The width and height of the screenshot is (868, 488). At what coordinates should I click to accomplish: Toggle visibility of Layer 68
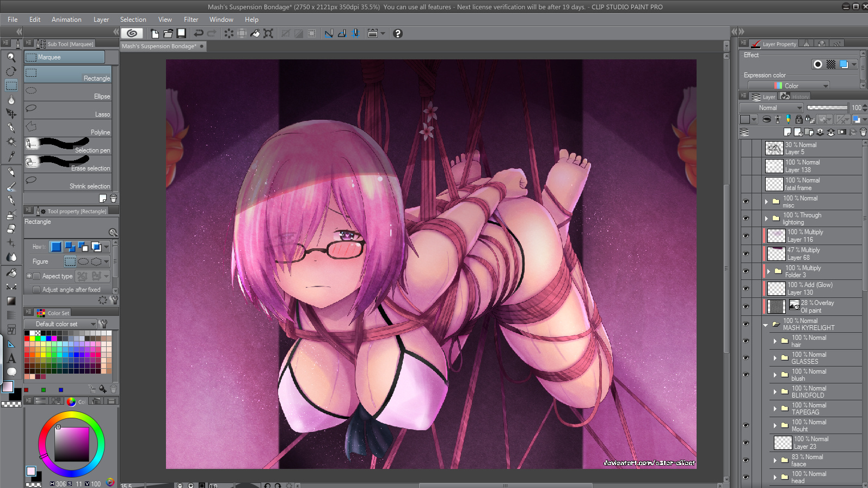[x=746, y=253]
